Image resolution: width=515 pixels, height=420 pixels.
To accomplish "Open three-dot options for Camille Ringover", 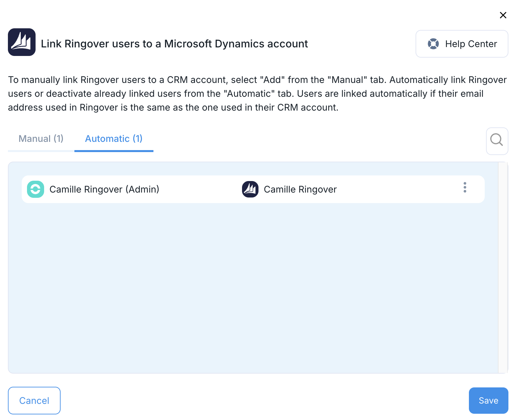I will point(465,187).
